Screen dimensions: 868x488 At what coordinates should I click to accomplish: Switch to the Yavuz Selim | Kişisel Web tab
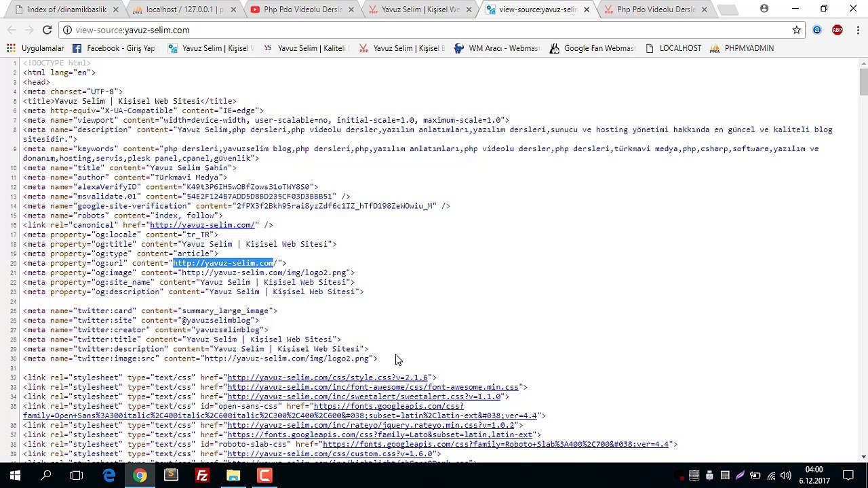pos(420,9)
